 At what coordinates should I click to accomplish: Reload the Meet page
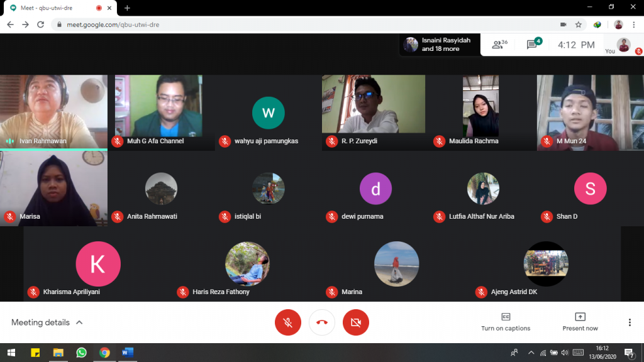point(41,25)
